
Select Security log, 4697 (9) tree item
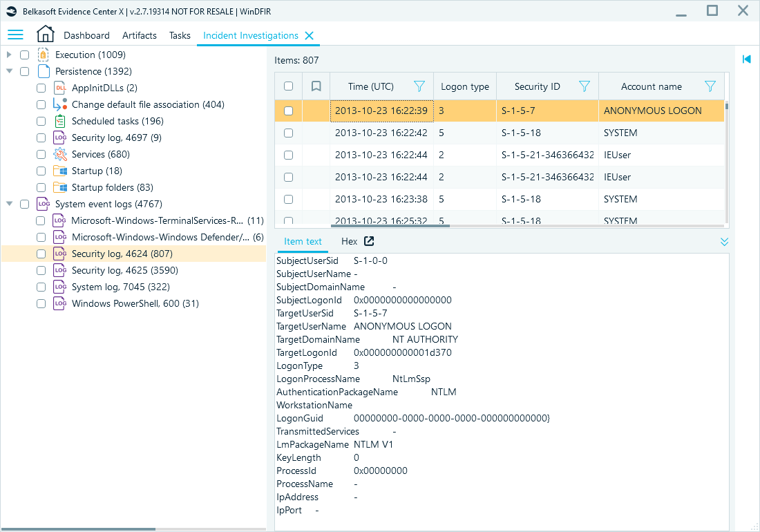(x=117, y=137)
